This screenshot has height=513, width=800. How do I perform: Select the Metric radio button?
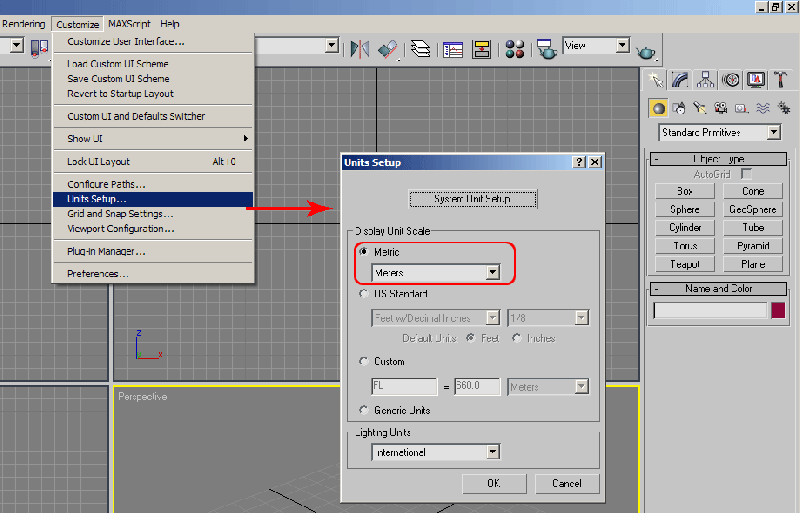364,252
